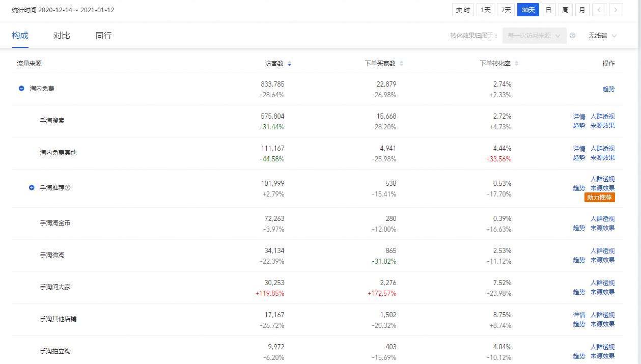Open 趋势 for 淘内免费 row
The image size is (641, 364).
point(608,89)
